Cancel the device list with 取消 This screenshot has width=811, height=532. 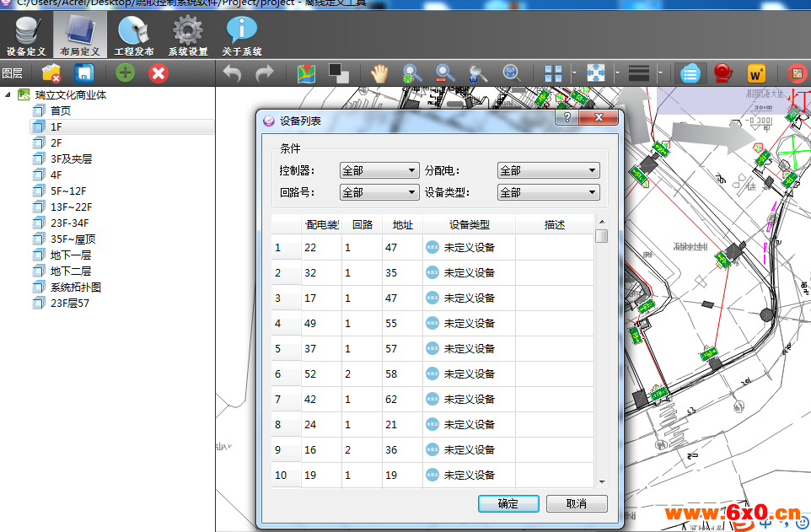point(577,503)
